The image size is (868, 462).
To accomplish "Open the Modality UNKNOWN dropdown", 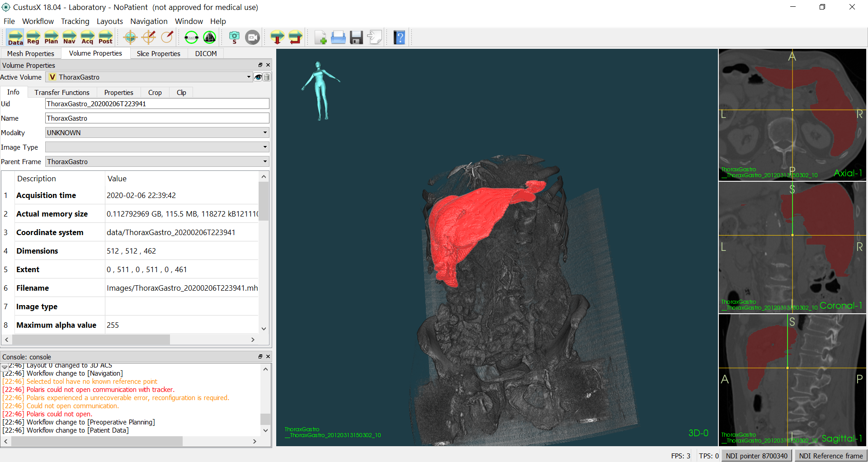I will pyautogui.click(x=157, y=132).
